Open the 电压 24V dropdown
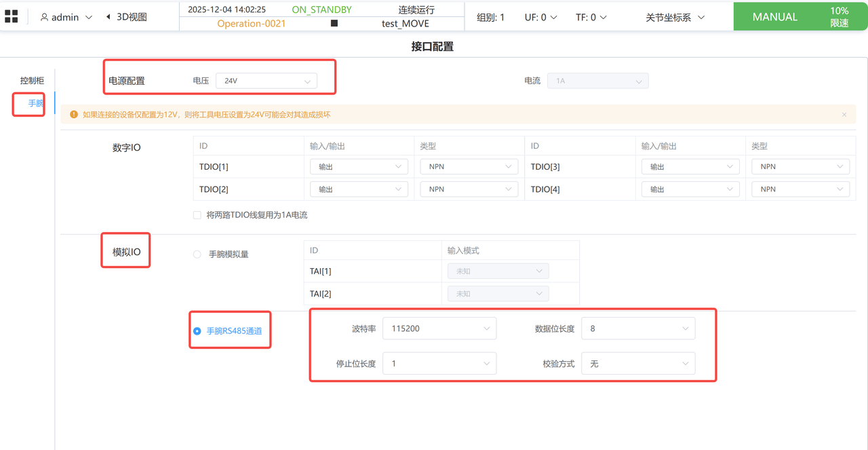 click(x=266, y=81)
